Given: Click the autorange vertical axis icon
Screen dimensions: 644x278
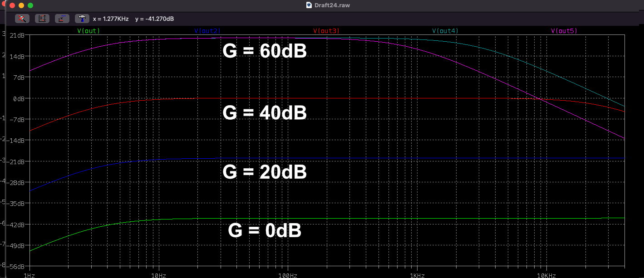Looking at the screenshot, I should pyautogui.click(x=42, y=19).
